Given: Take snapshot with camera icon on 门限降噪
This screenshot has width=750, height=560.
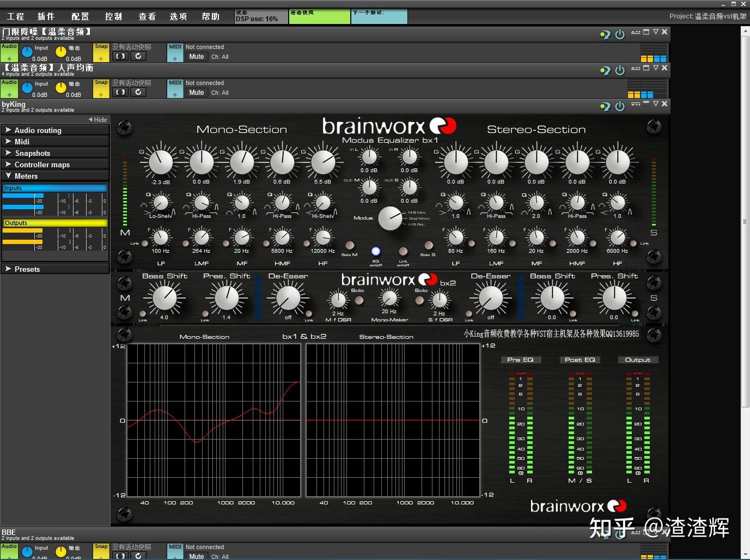Looking at the screenshot, I should pos(120,56).
